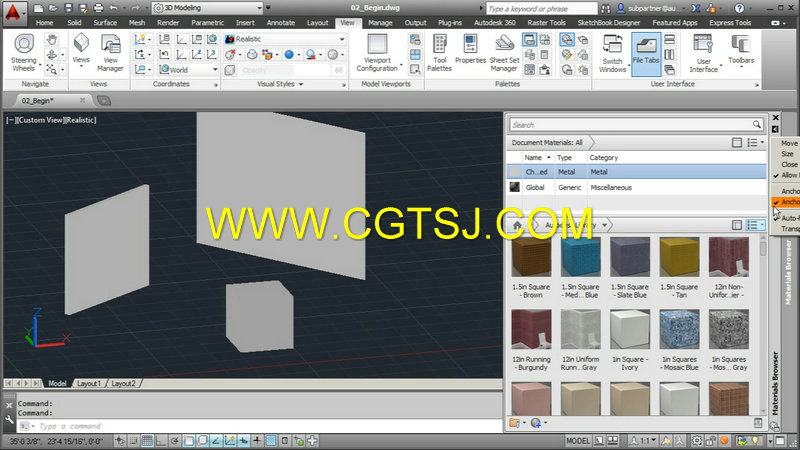Toggle Polar Tracking in status bar

[x=174, y=440]
